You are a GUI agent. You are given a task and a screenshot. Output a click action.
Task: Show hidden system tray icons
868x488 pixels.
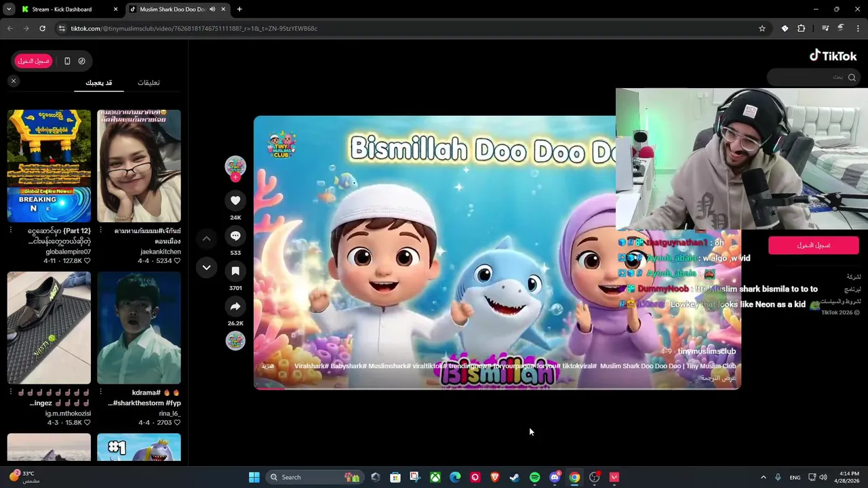(763, 477)
